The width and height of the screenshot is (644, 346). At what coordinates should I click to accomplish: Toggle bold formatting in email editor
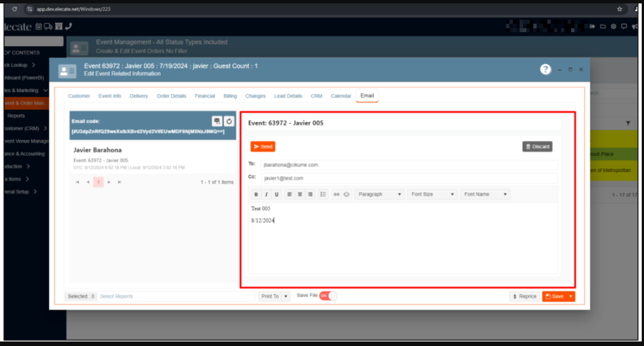(x=256, y=194)
